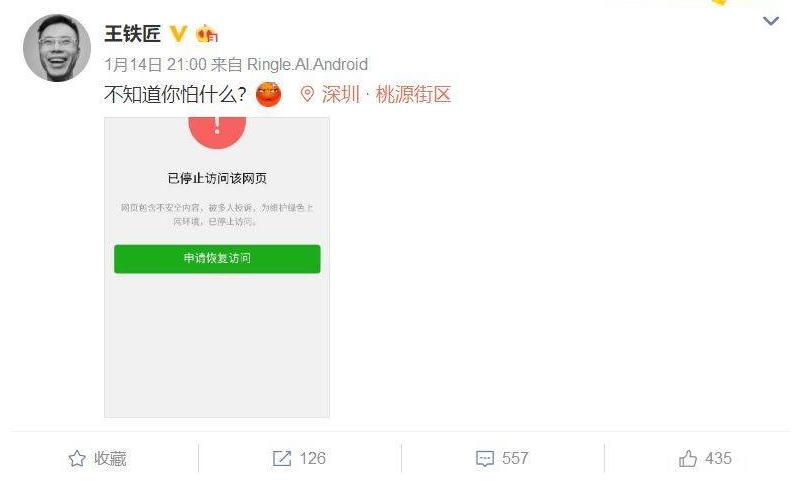This screenshot has height=481, width=792.
Task: Click the comment bubble icon
Action: click(x=485, y=459)
